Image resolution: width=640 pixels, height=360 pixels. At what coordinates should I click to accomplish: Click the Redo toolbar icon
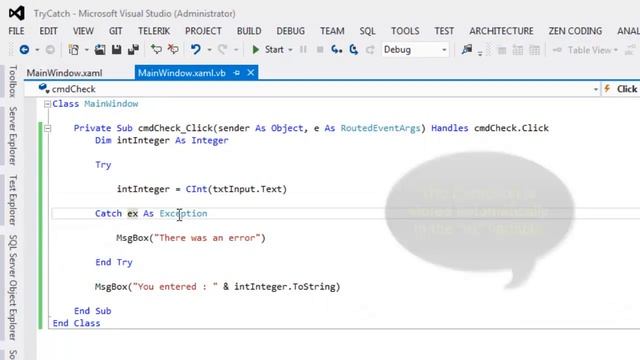[x=222, y=50]
